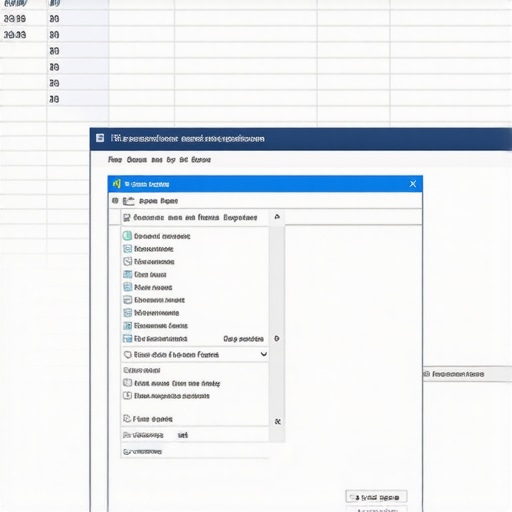Close the inner blue-titled dialog
The height and width of the screenshot is (512, 512).
pyautogui.click(x=413, y=184)
